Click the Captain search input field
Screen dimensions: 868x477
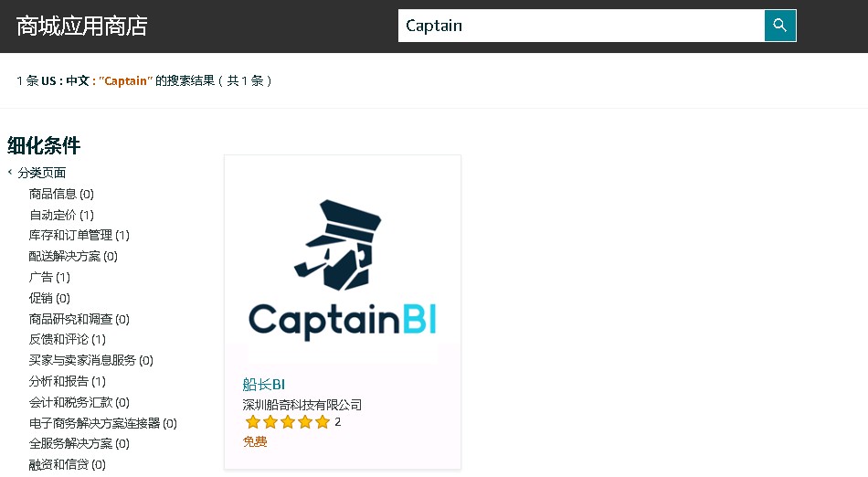pos(581,26)
